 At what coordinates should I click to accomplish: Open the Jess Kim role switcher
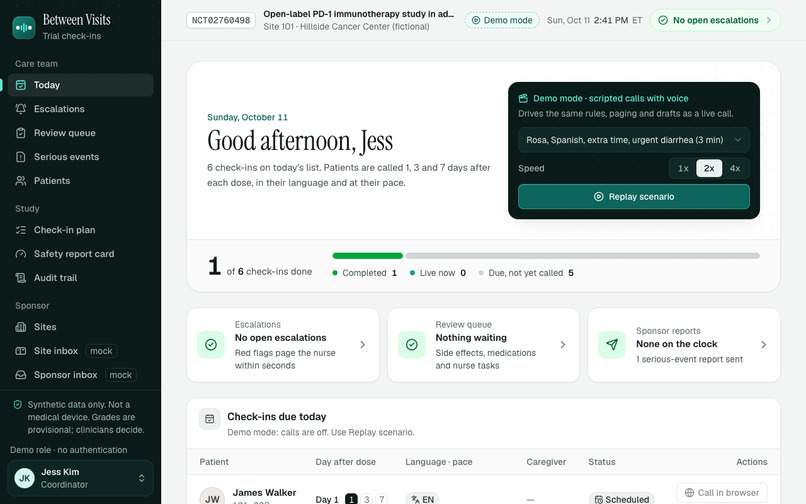[x=80, y=478]
